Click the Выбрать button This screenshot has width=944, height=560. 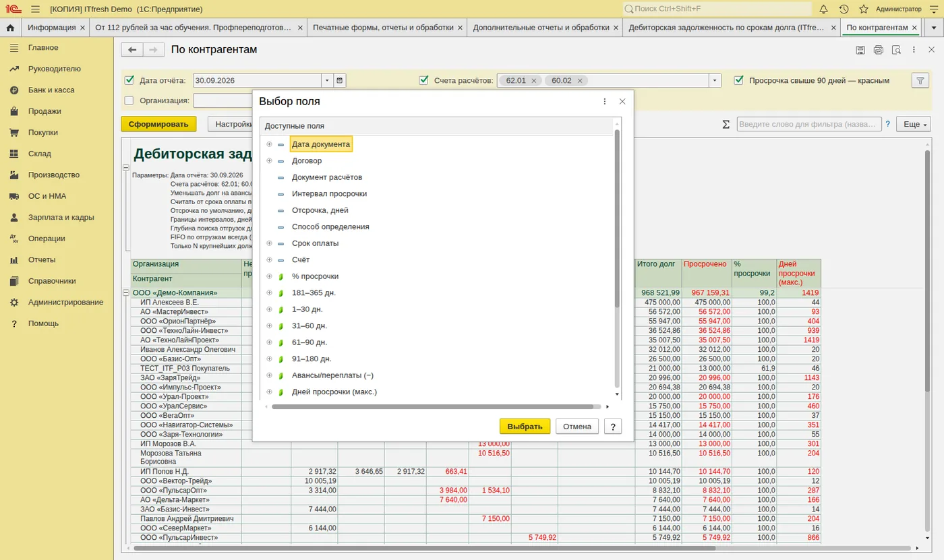click(x=525, y=427)
